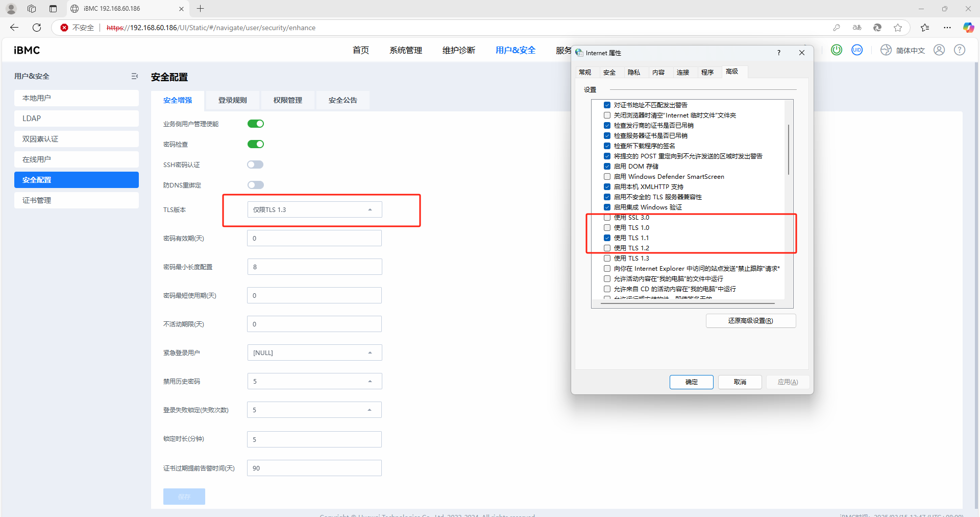The width and height of the screenshot is (980, 517).
Task: Refresh the browser page
Action: (x=37, y=28)
